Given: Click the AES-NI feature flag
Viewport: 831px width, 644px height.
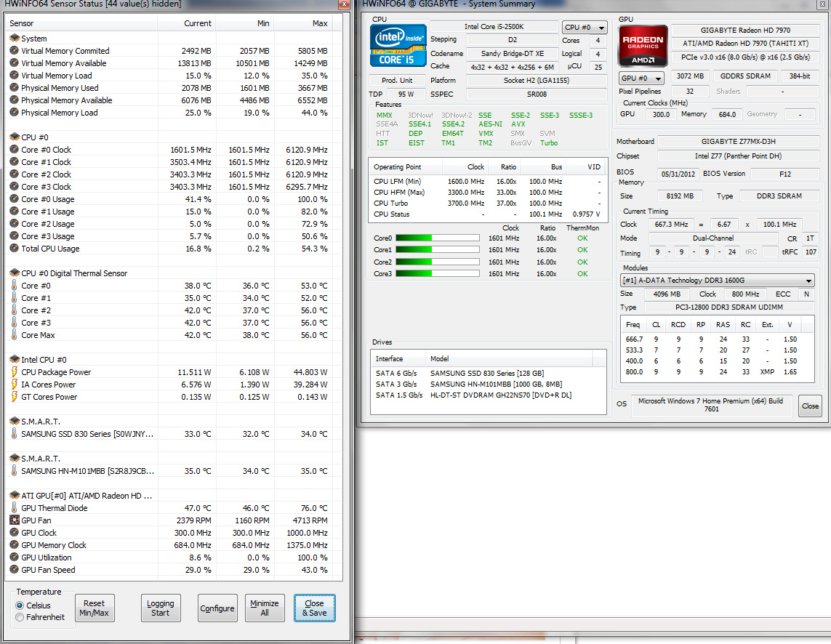Looking at the screenshot, I should (490, 124).
